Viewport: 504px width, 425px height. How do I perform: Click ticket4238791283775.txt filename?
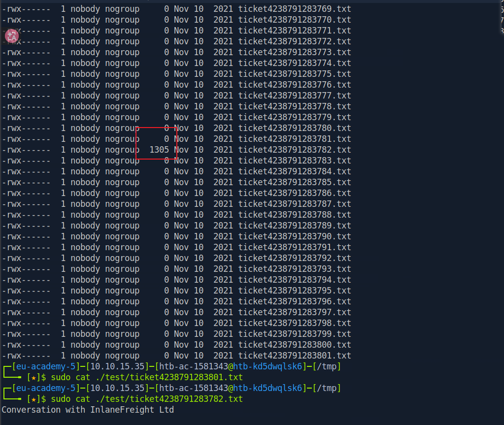295,74
